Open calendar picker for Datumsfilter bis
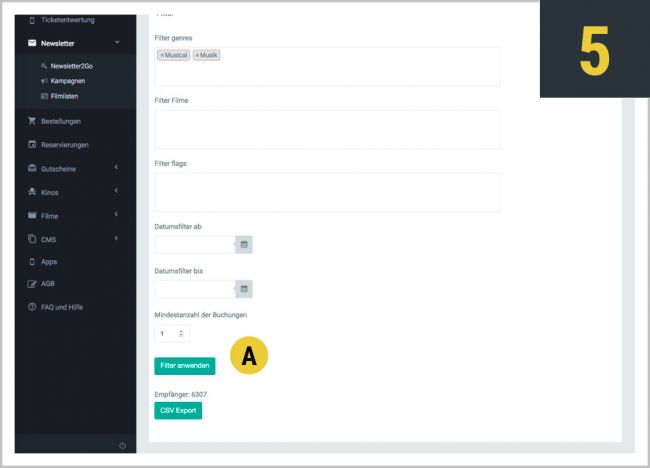650x468 pixels. [244, 289]
